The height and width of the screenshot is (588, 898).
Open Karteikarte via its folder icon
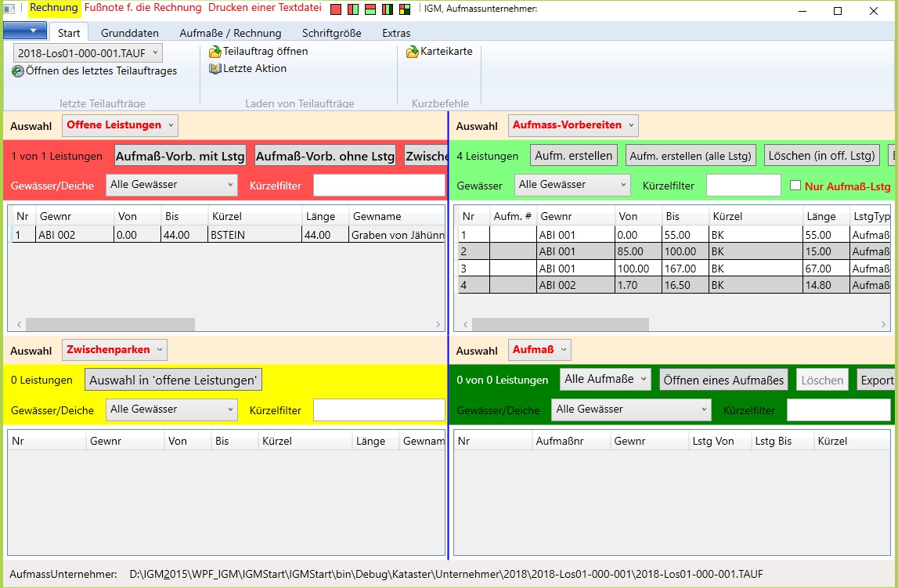click(x=412, y=52)
